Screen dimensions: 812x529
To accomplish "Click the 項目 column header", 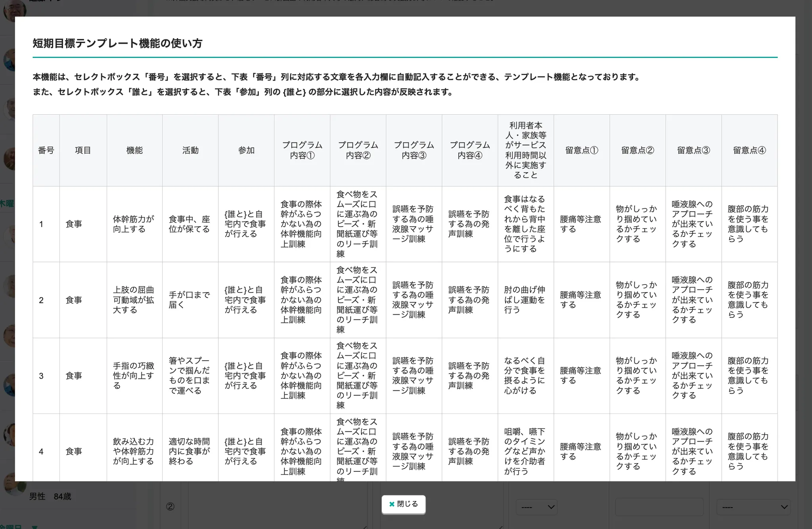I will (83, 150).
